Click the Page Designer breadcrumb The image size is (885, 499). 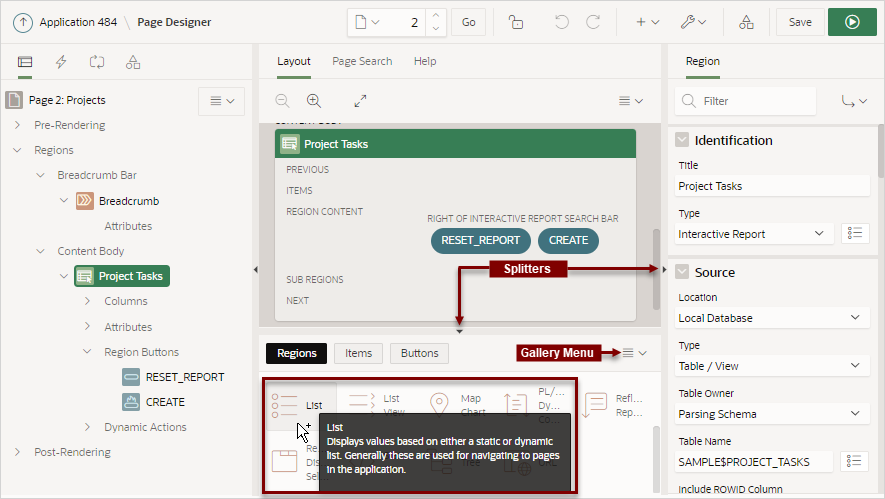[x=174, y=22]
